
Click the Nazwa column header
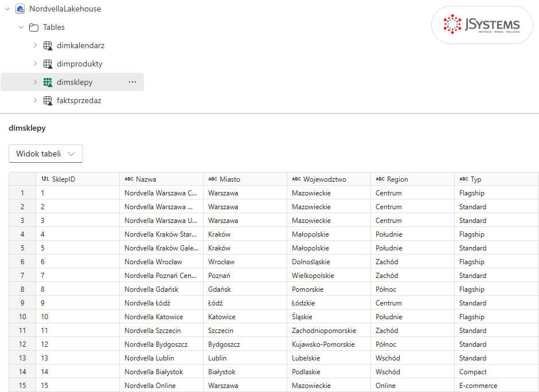point(162,179)
